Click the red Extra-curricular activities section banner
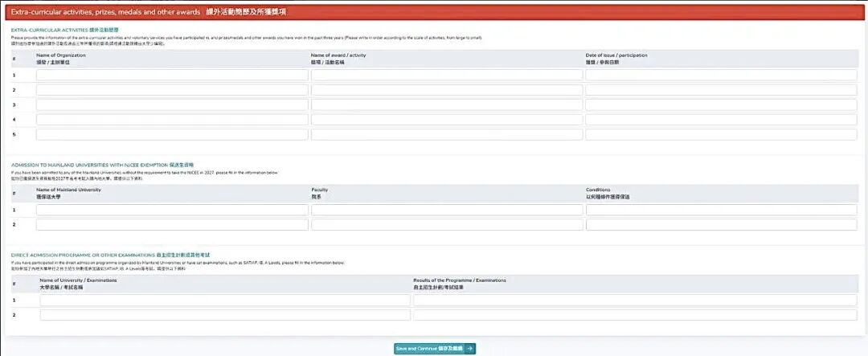Screen dimensions: 868x356 [433, 12]
